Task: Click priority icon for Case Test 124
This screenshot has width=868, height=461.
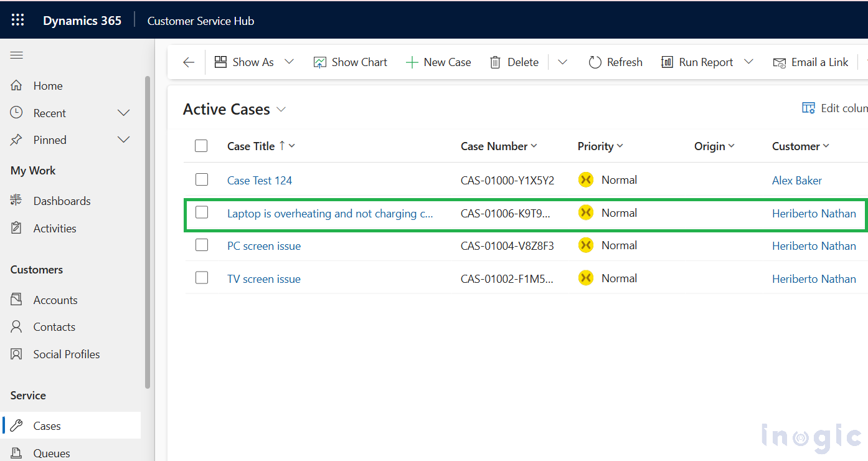Action: pyautogui.click(x=585, y=180)
